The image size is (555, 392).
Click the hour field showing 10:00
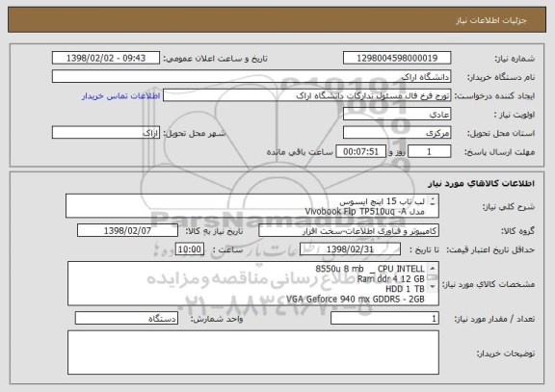(x=190, y=249)
